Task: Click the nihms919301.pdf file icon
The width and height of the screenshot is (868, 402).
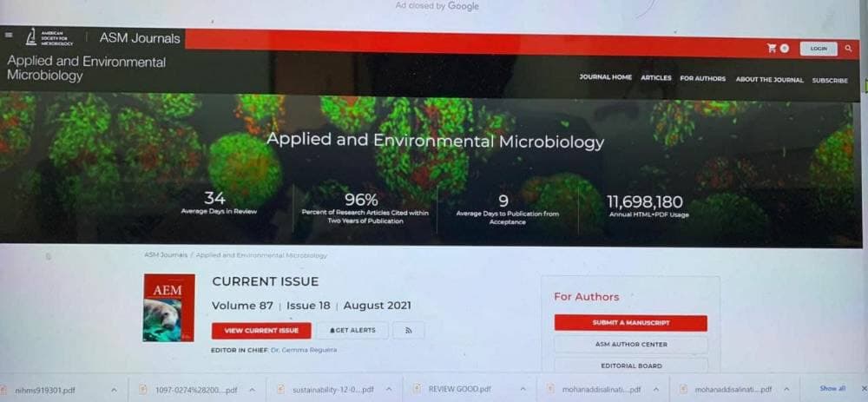Action: (5, 390)
